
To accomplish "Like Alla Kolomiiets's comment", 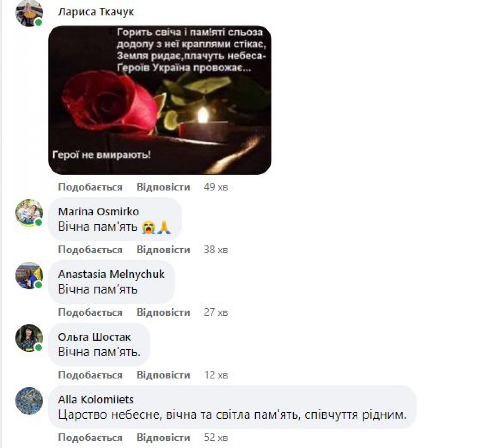I will 90,438.
